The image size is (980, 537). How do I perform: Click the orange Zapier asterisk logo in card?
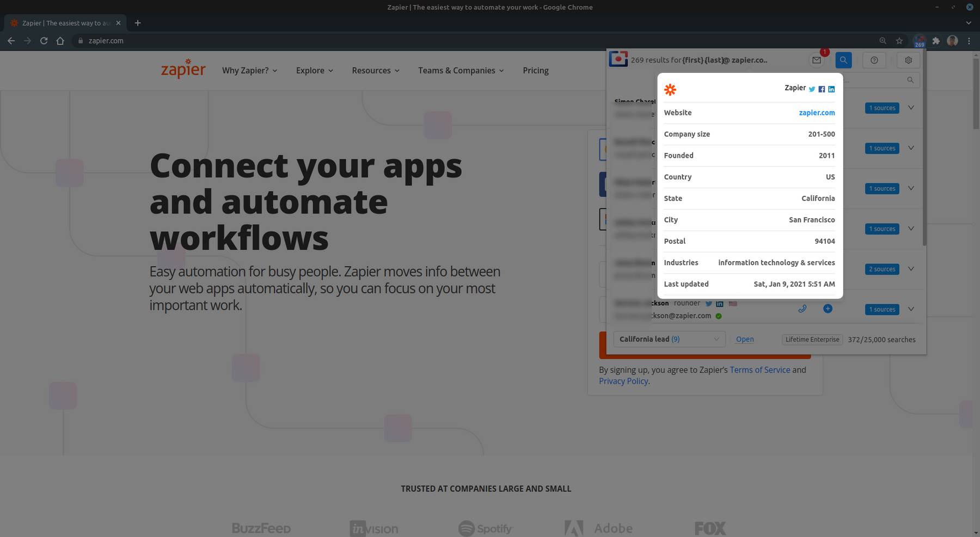tap(670, 90)
